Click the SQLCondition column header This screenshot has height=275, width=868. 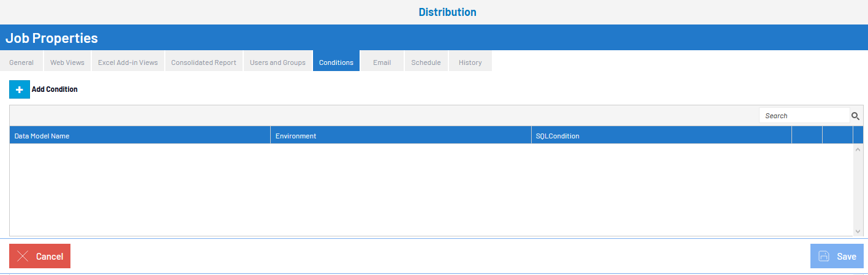coord(557,136)
